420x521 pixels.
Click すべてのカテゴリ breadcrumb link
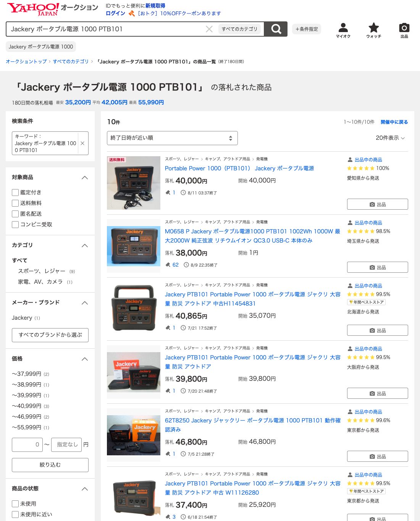(71, 61)
